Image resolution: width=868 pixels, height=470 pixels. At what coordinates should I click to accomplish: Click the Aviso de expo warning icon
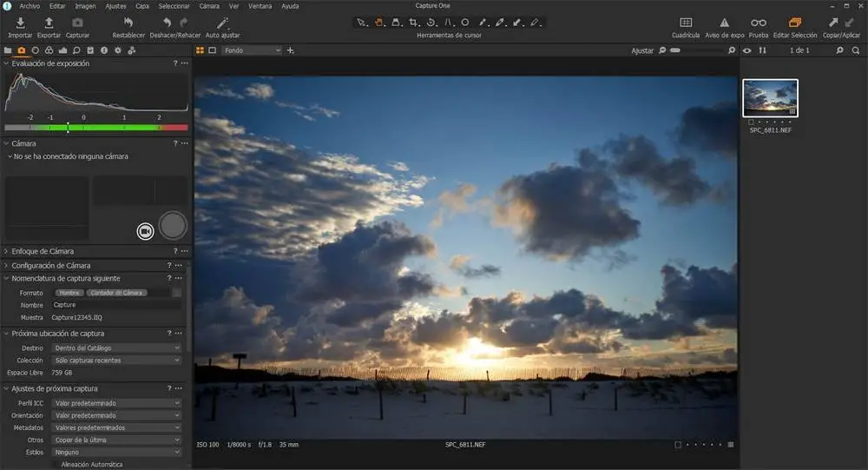click(x=724, y=23)
